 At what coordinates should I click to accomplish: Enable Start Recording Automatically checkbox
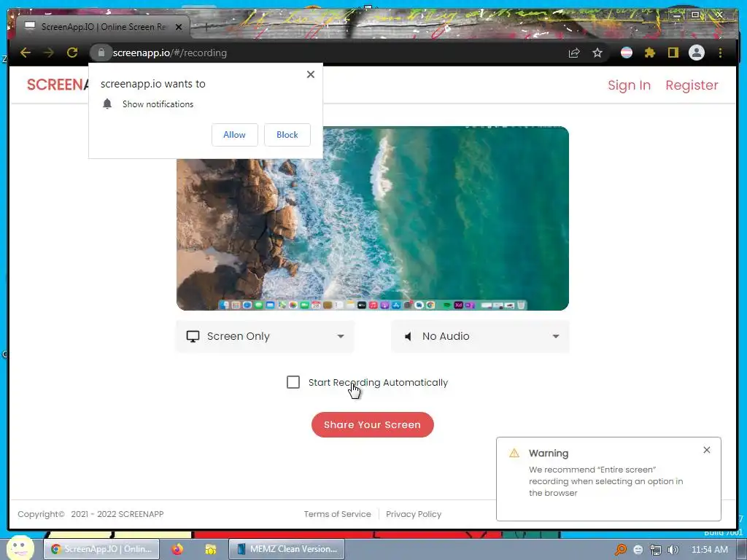point(293,382)
